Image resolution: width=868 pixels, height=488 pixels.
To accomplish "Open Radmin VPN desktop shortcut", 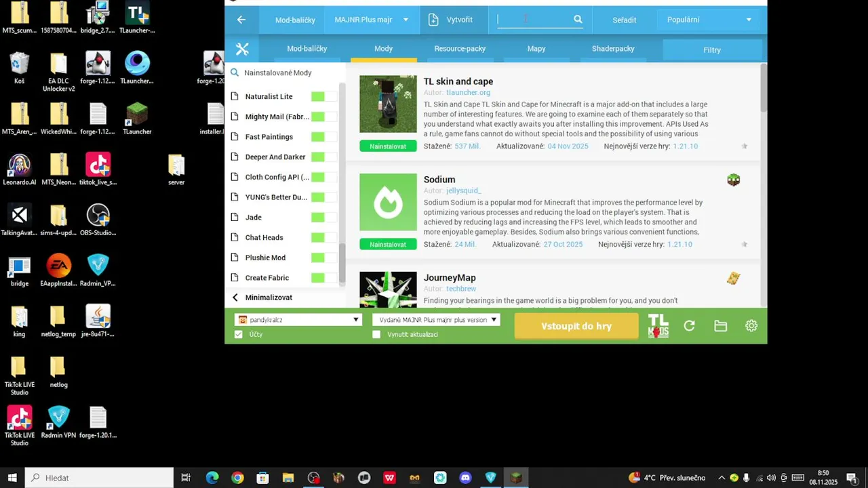I will pyautogui.click(x=59, y=423).
